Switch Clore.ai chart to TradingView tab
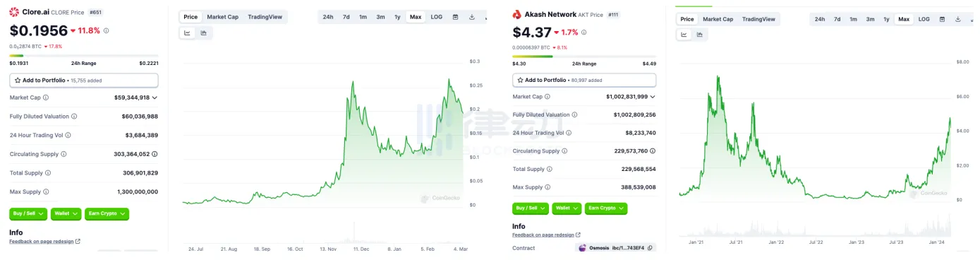Viewport: 980px width, 260px height. point(265,17)
